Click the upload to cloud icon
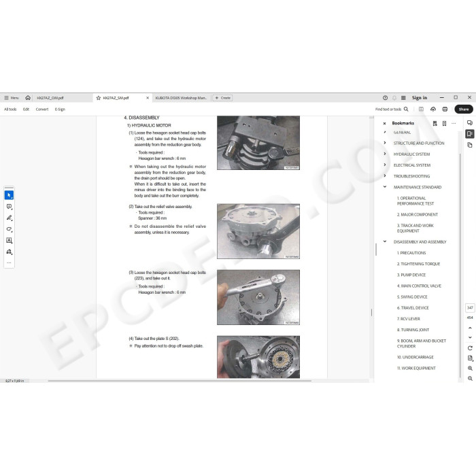Viewport: 476px width, 476px height. (x=433, y=109)
